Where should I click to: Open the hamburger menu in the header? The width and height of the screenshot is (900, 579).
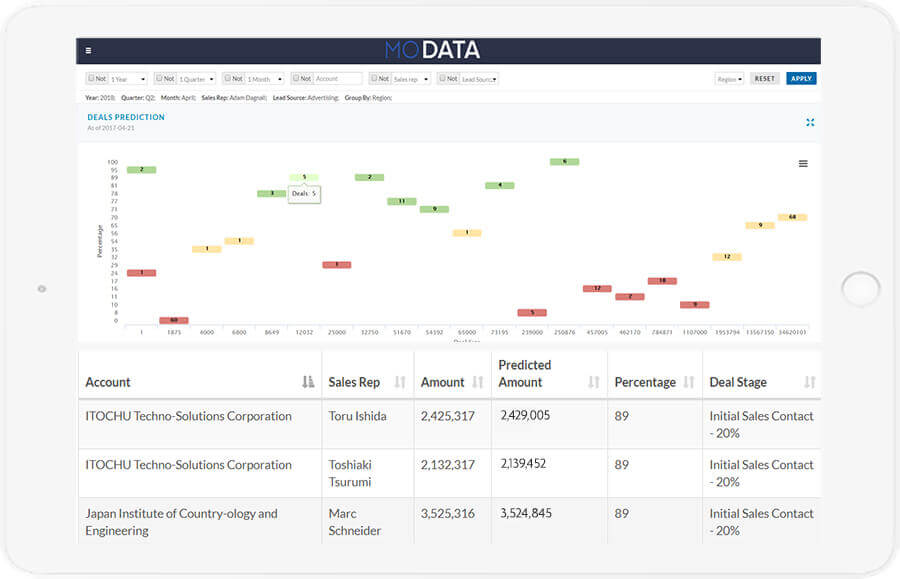pyautogui.click(x=88, y=50)
